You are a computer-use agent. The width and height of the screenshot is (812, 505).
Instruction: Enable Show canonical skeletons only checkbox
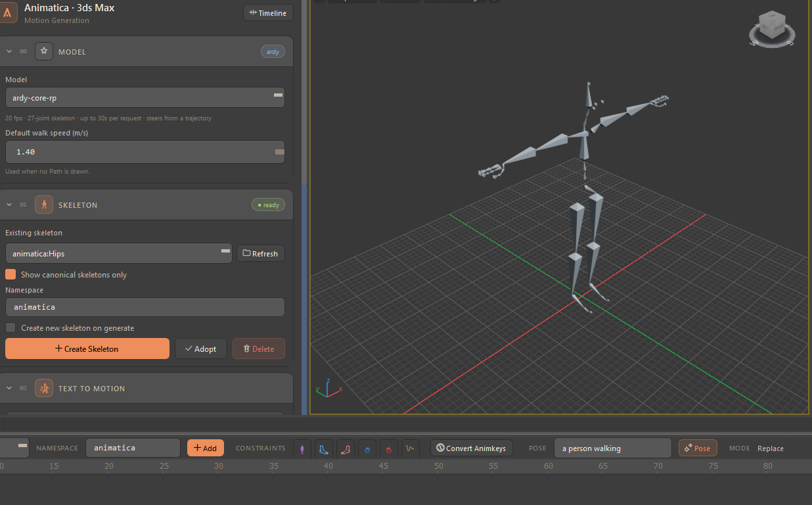[11, 274]
